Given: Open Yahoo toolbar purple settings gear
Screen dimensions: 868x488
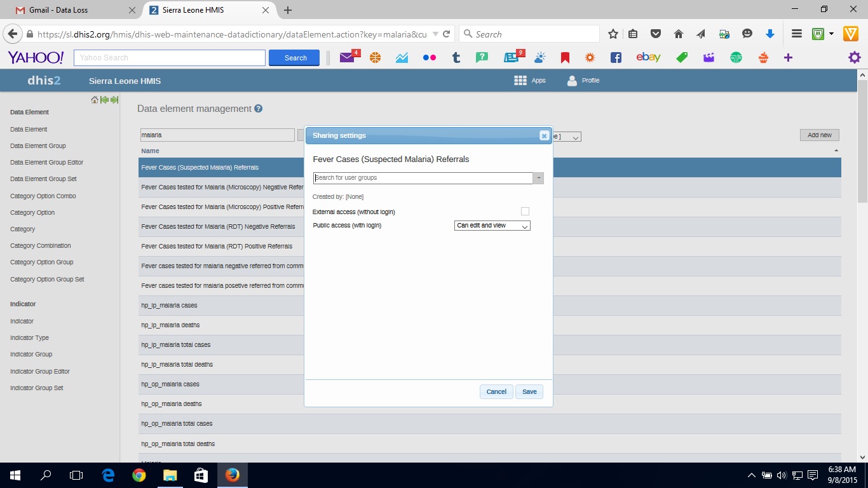Looking at the screenshot, I should [x=855, y=58].
